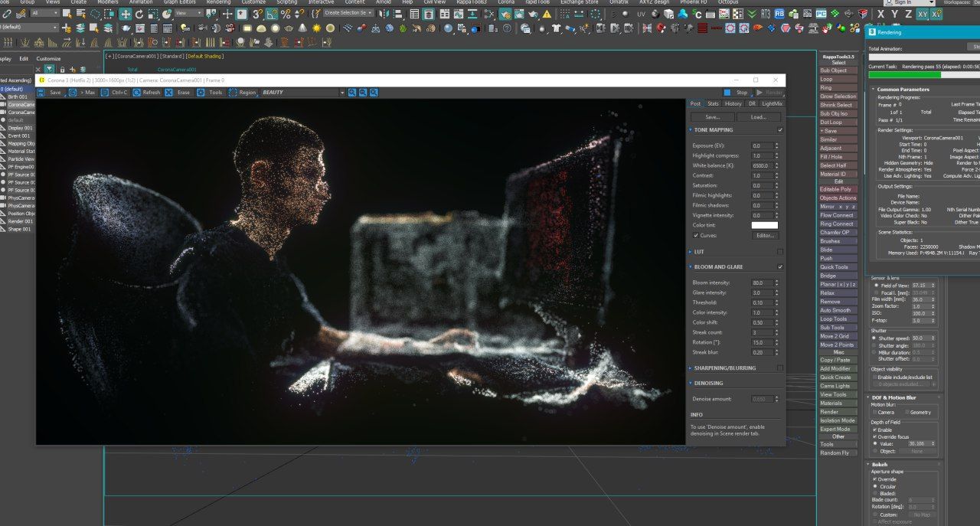Click the cone-shaped light icon in Corona toolbar
Image resolution: width=980 pixels, height=526 pixels.
pos(302,28)
